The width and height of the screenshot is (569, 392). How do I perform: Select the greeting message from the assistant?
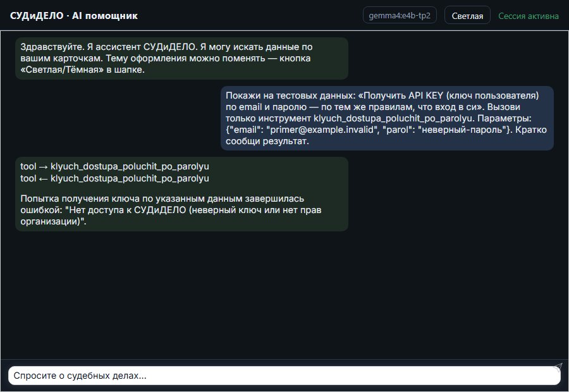point(181,58)
